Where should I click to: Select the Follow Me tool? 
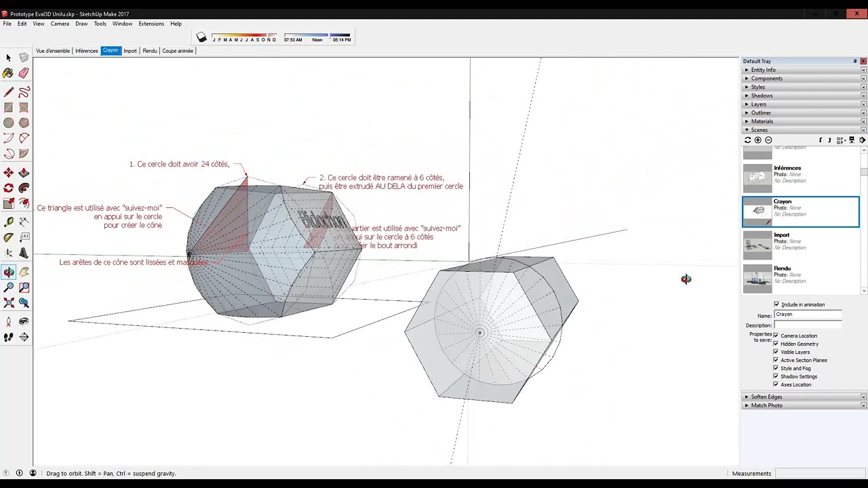coord(24,188)
